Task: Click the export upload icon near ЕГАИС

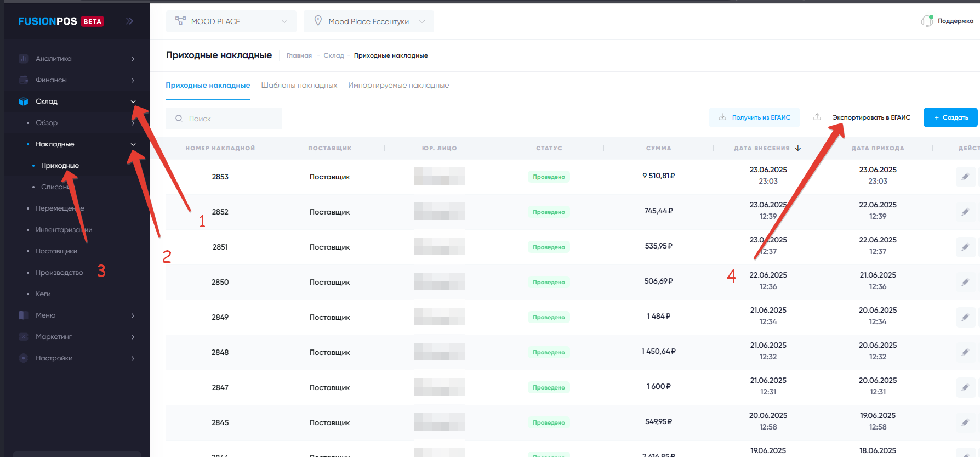Action: coord(817,117)
